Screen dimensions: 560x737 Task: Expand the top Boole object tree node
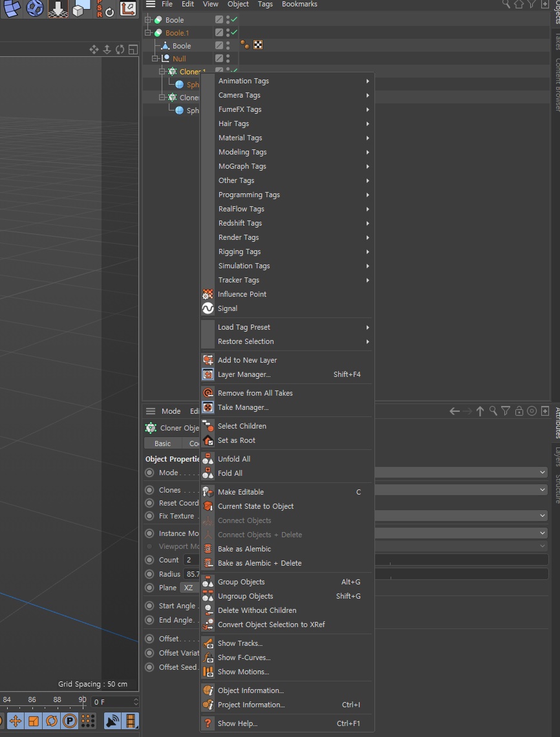click(148, 20)
